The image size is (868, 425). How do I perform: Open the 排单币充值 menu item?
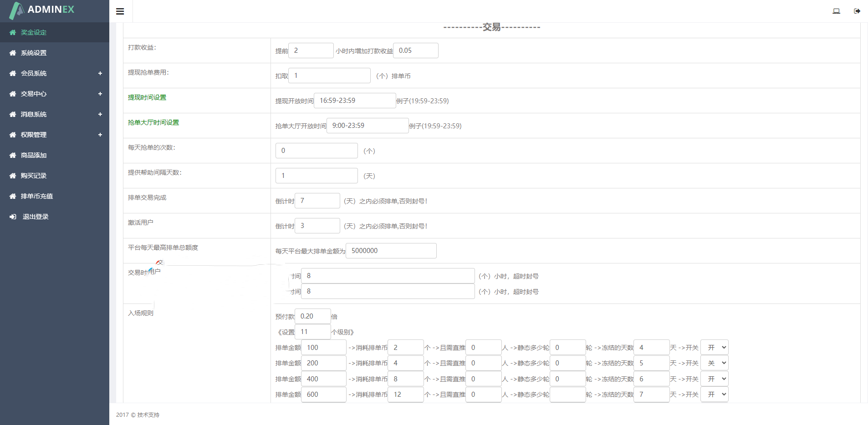coord(36,196)
